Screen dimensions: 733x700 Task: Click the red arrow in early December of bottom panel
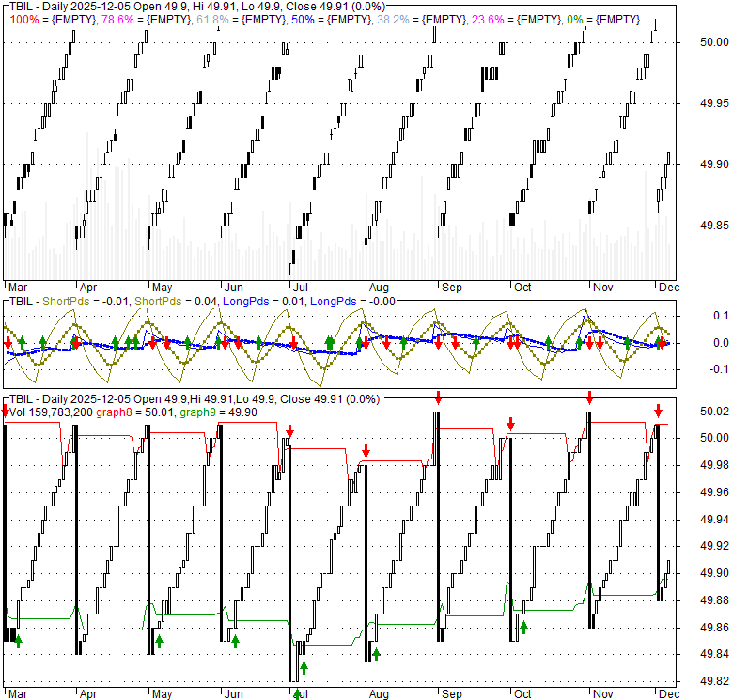pos(659,411)
